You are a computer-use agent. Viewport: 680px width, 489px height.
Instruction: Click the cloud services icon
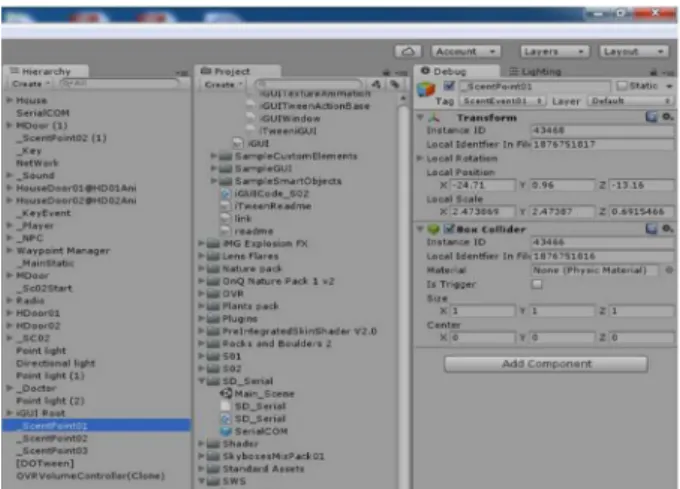[x=407, y=52]
